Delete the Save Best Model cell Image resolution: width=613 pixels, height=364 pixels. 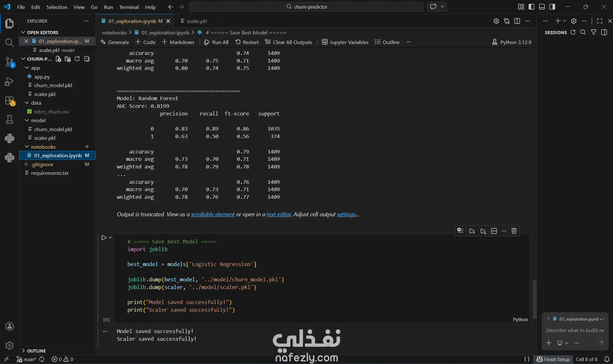coord(514,231)
